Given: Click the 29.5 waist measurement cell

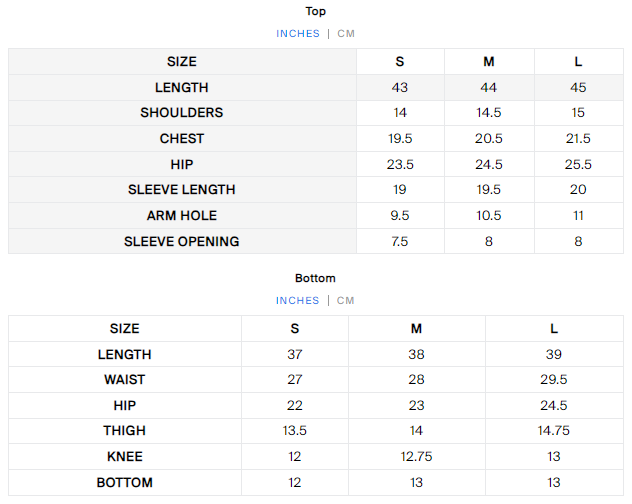Looking at the screenshot, I should pos(554,380).
